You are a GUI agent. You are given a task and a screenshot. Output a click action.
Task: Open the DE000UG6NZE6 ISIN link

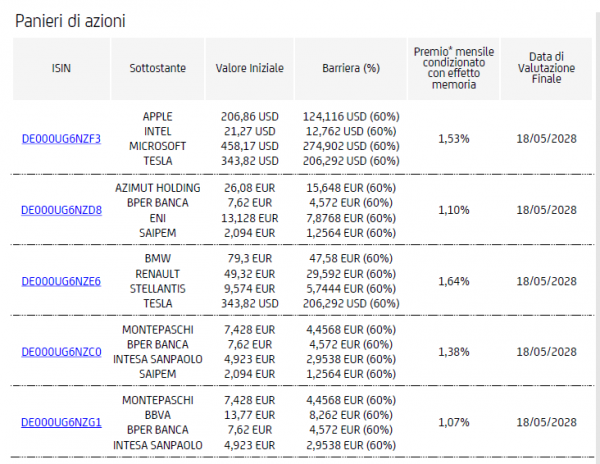click(x=61, y=282)
